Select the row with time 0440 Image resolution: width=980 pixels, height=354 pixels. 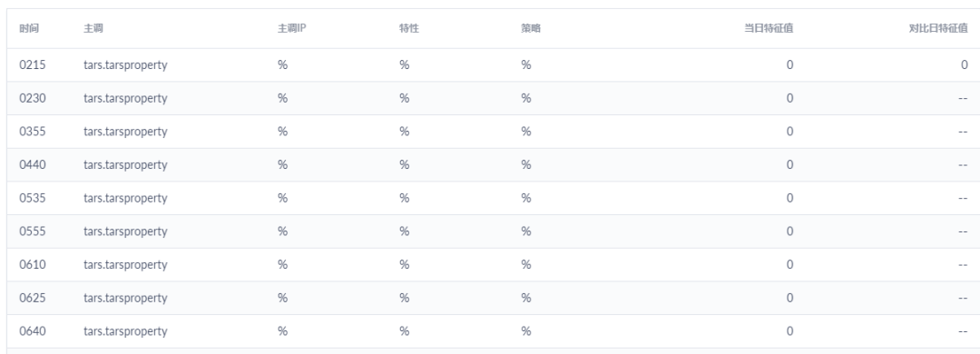(493, 164)
